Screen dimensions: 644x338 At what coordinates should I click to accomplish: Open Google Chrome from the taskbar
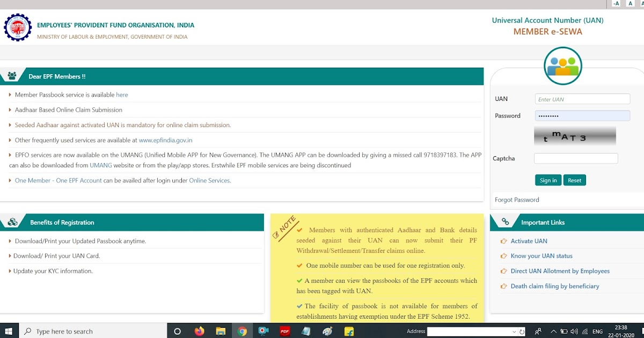[241, 331]
